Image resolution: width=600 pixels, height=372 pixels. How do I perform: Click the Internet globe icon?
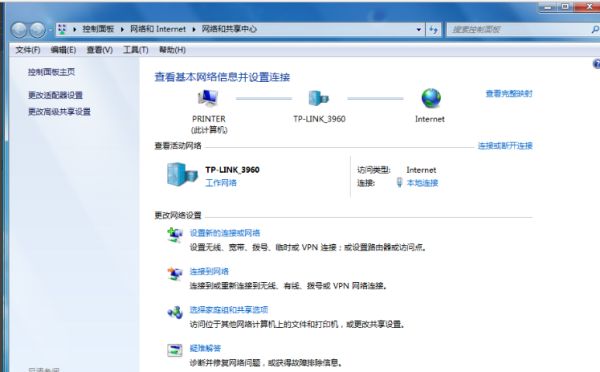[x=431, y=98]
